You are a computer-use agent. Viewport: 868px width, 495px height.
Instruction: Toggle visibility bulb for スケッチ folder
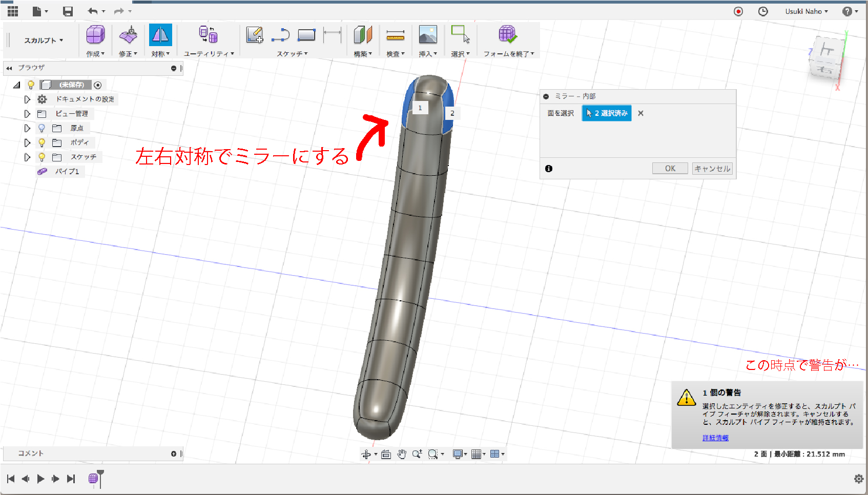pos(42,157)
